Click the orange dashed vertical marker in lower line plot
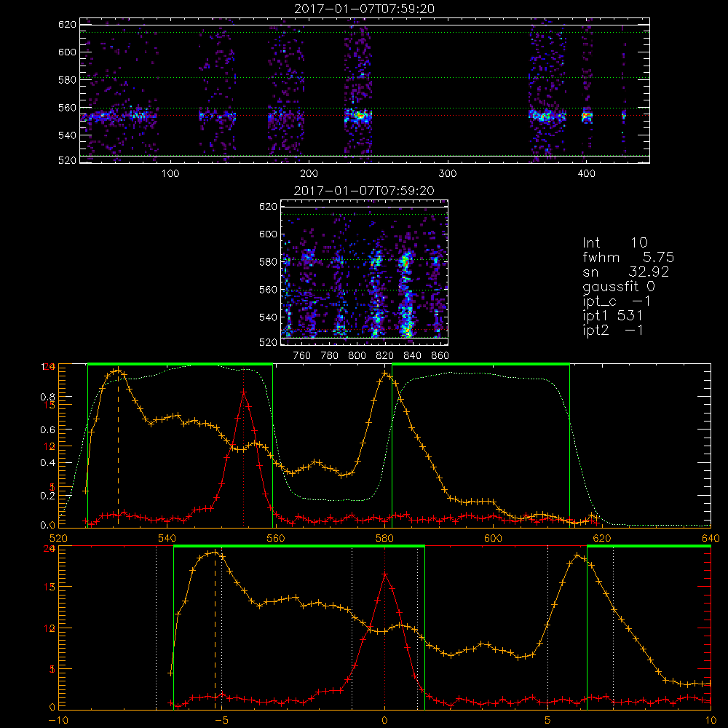The width and height of the screenshot is (728, 728). coord(215,630)
